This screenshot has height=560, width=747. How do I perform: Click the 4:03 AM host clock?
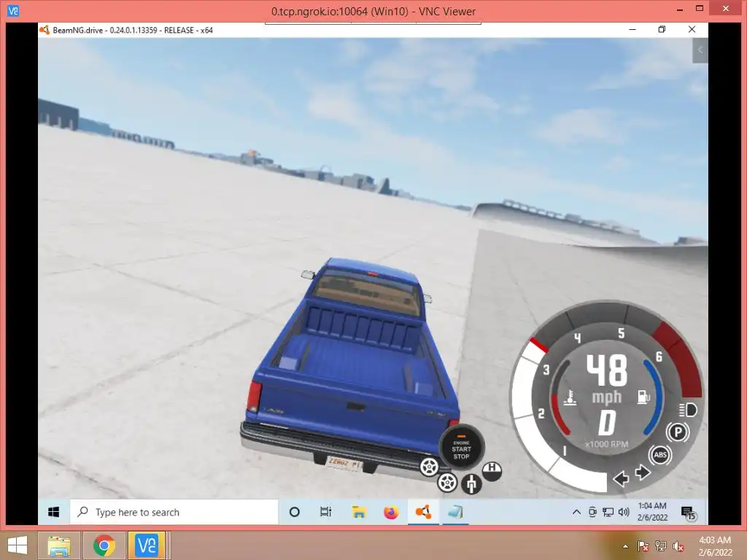coord(715,546)
